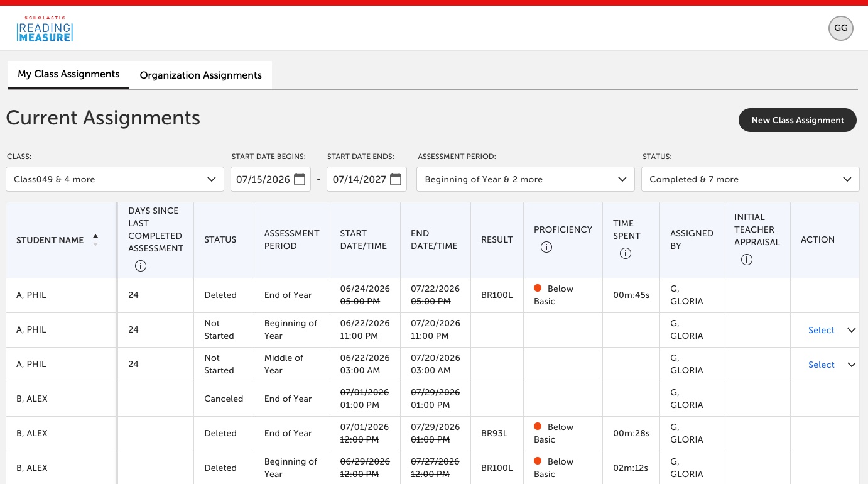Click the End Date/Time column header
868x484 pixels.
[x=435, y=239]
